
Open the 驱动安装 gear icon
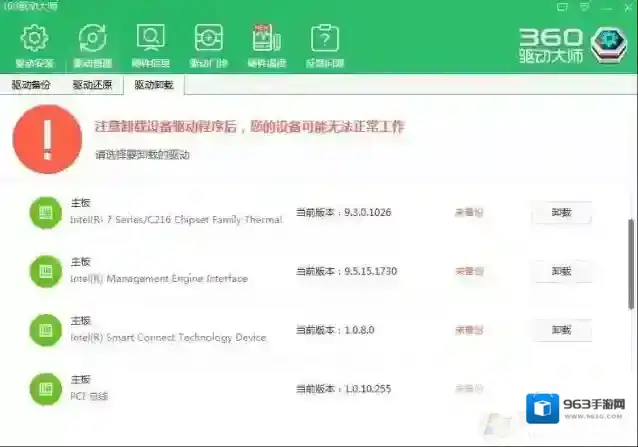[x=35, y=40]
